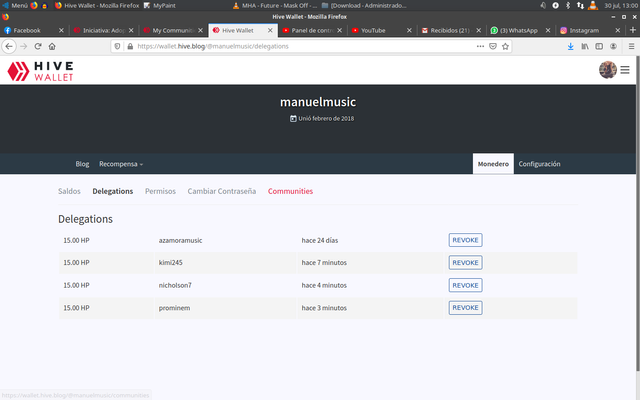The width and height of the screenshot is (640, 400).
Task: Open the Hive site hamburger menu
Action: pos(625,70)
